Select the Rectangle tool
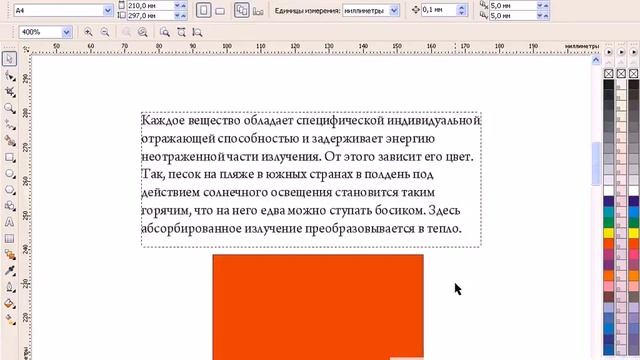 click(x=9, y=157)
